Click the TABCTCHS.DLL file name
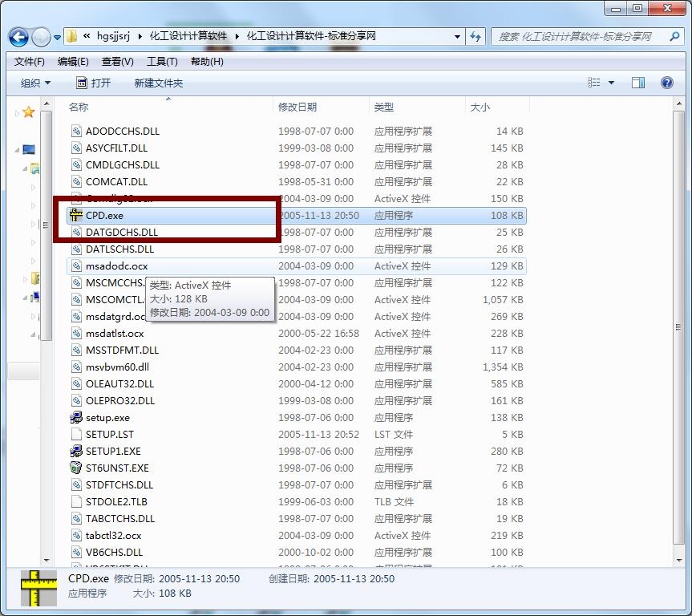This screenshot has height=616, width=692. tap(120, 518)
